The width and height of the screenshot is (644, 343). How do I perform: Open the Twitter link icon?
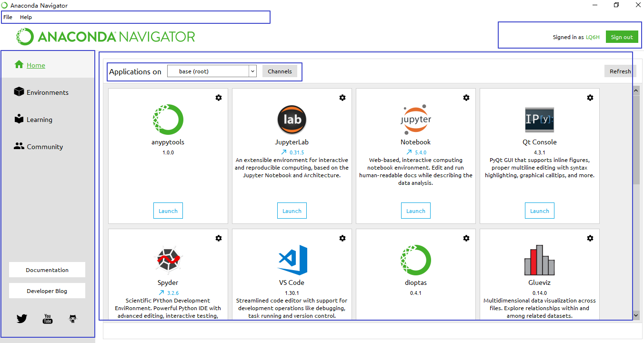click(x=22, y=319)
